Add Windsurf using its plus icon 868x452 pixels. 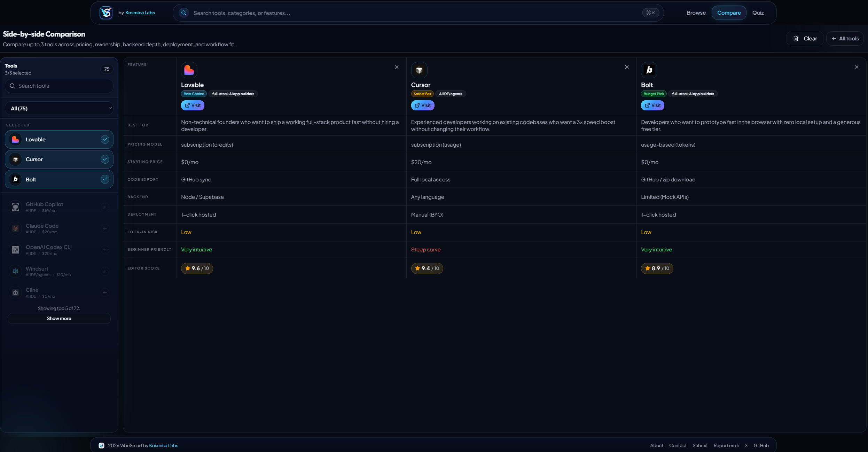click(x=105, y=271)
